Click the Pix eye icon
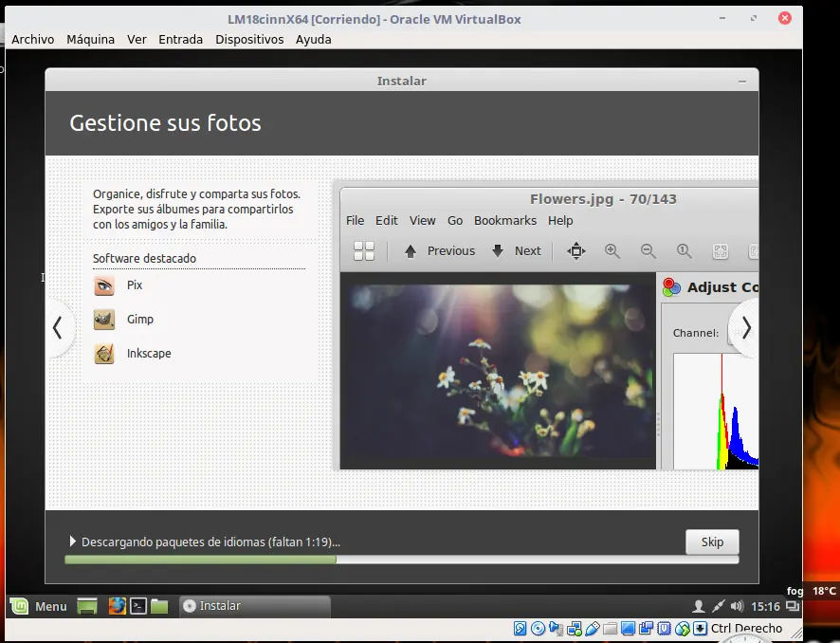The height and width of the screenshot is (643, 840). (x=104, y=285)
